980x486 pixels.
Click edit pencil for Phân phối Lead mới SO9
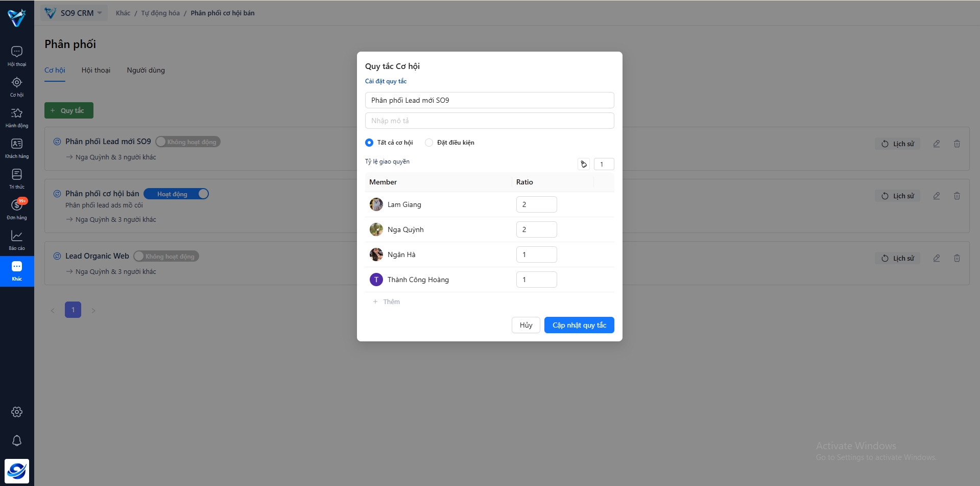point(937,144)
